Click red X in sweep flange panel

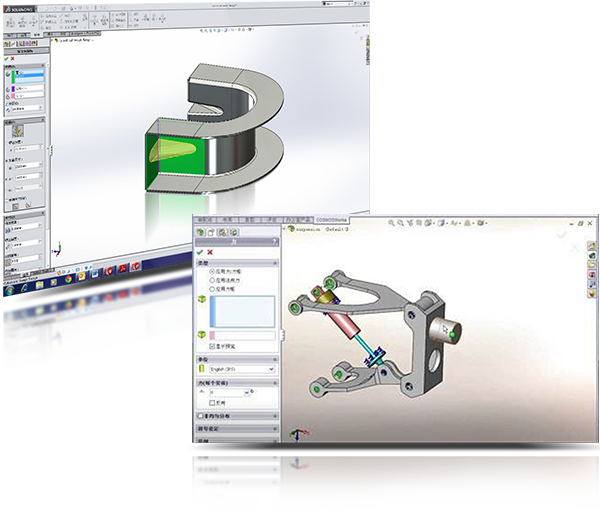(13, 59)
